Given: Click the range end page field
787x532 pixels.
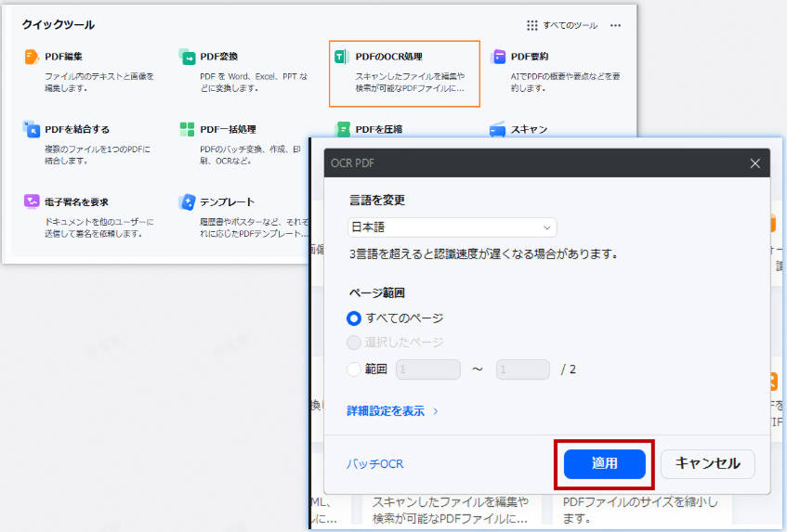Looking at the screenshot, I should pos(522,370).
